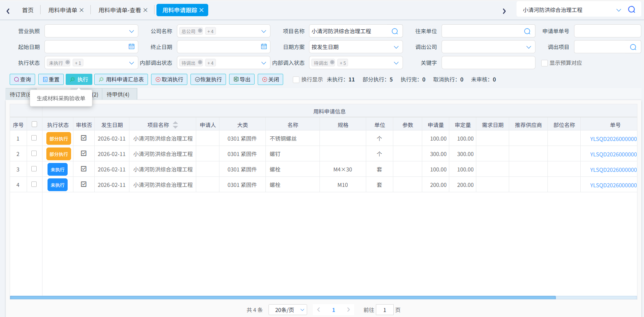Screen dimensions: 644x317
Task: Click the magnifier icon in 调出项目 field
Action: 633,47
